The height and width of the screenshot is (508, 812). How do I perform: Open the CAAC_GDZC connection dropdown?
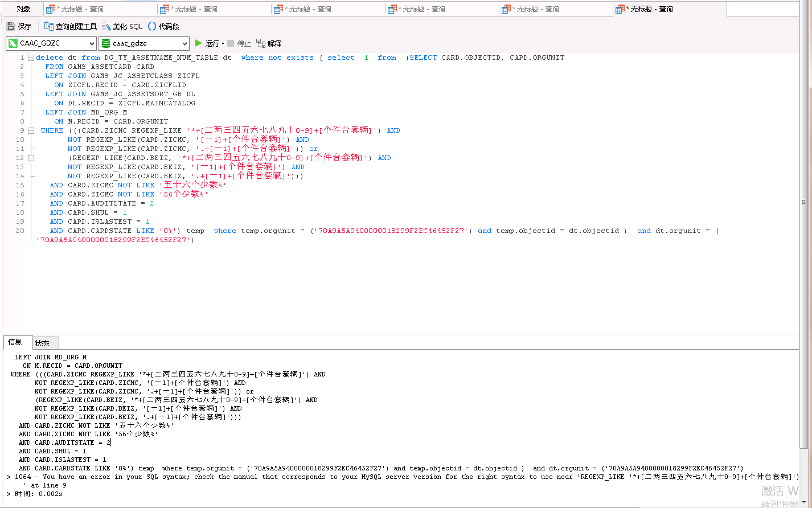pos(92,43)
